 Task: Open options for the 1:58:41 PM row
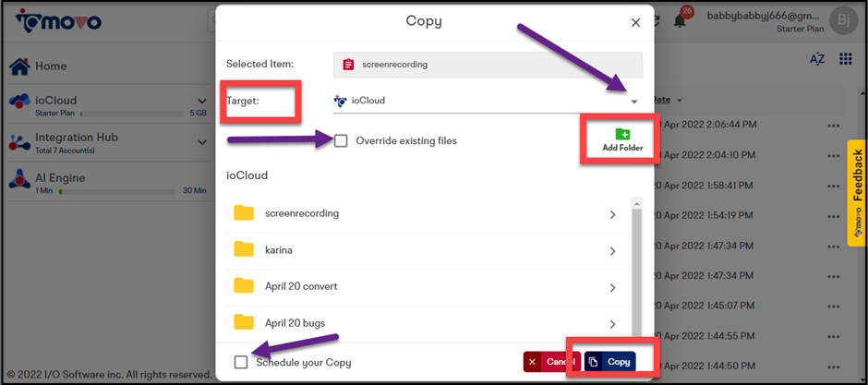click(833, 186)
